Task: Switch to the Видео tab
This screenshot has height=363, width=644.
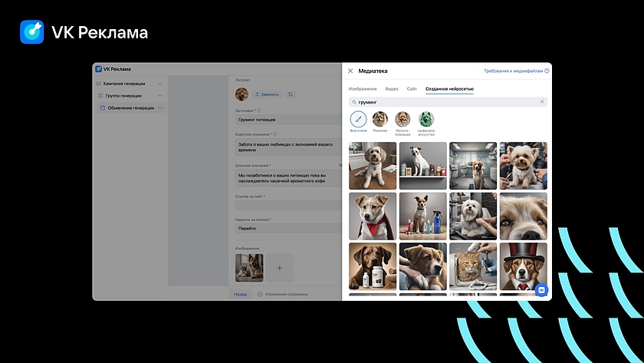Action: tap(392, 89)
